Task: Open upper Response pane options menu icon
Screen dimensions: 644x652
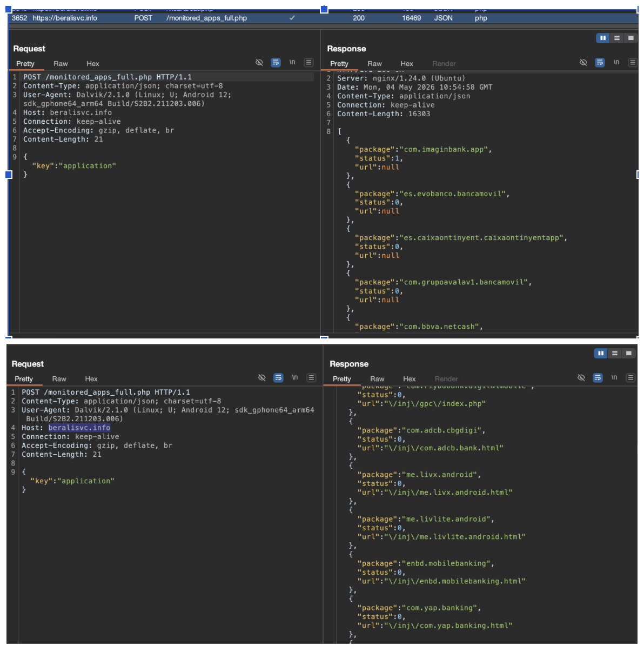Action: [632, 63]
